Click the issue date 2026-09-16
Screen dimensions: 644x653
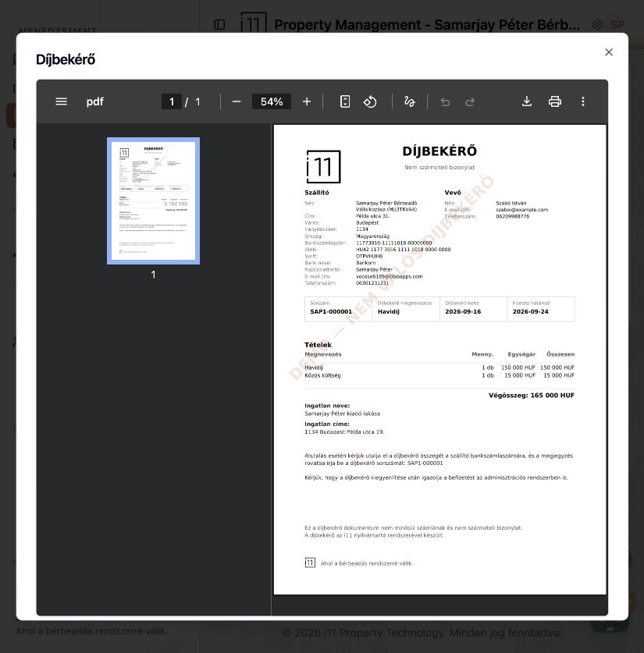(x=463, y=311)
